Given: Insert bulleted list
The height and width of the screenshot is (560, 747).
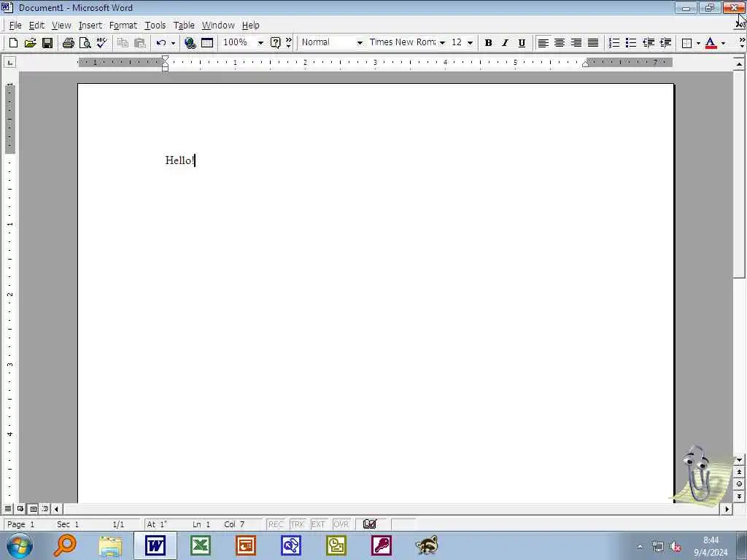Looking at the screenshot, I should coord(631,43).
